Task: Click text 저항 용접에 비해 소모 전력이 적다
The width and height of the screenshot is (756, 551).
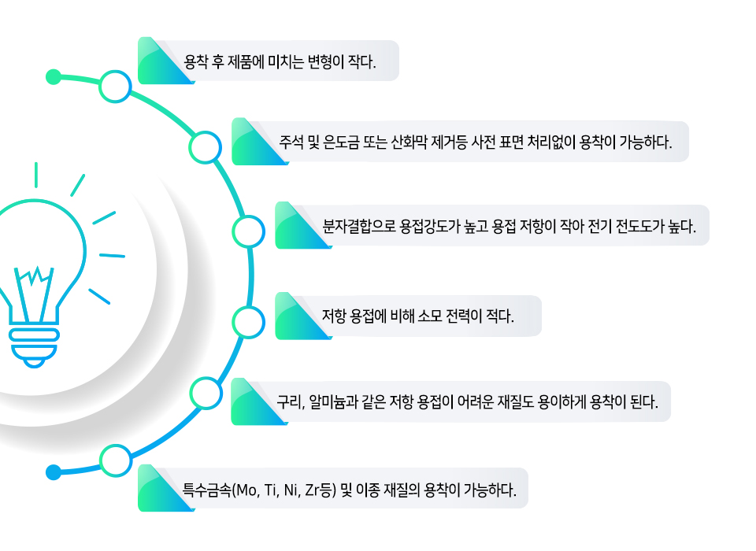Action: 418,316
